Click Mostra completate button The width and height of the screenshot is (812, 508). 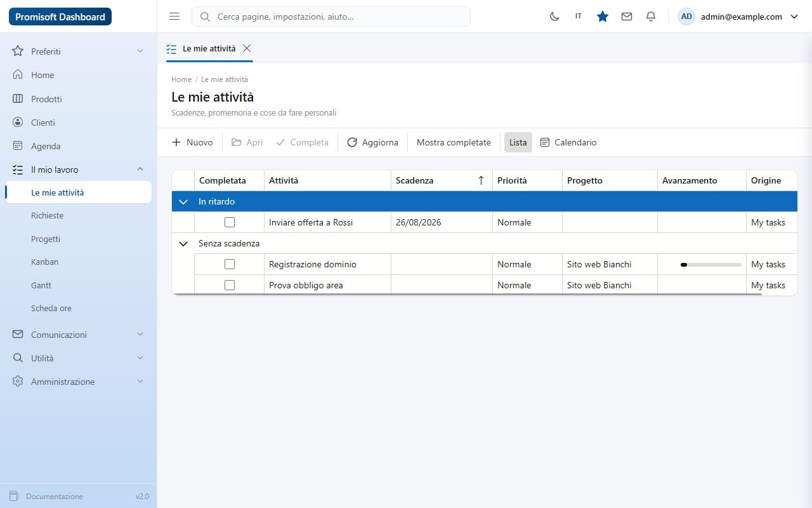pyautogui.click(x=454, y=142)
